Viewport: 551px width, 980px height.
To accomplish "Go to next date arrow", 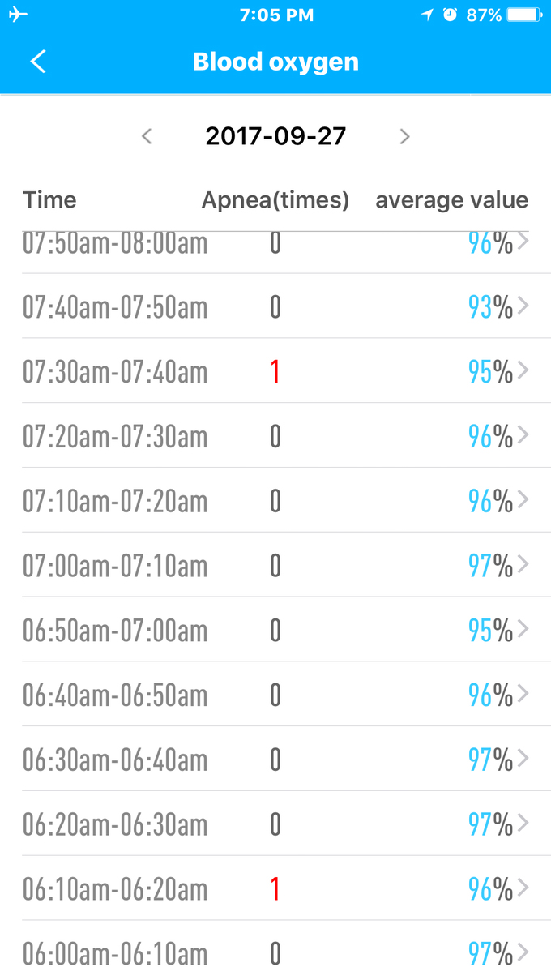I will click(x=404, y=136).
